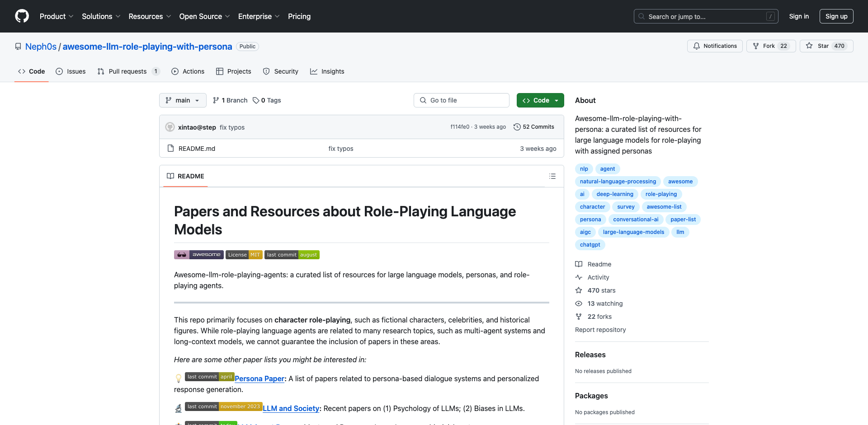Open commit hash f114fe0
The width and height of the screenshot is (868, 425).
(x=460, y=127)
